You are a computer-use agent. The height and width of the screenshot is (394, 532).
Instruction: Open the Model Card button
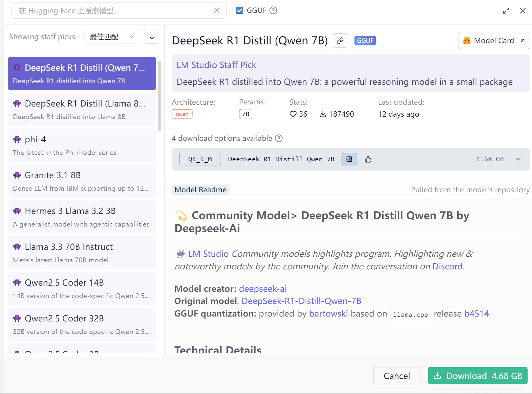pos(494,41)
